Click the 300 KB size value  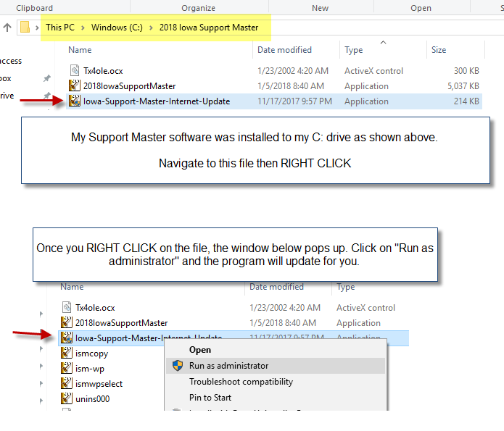tap(466, 71)
